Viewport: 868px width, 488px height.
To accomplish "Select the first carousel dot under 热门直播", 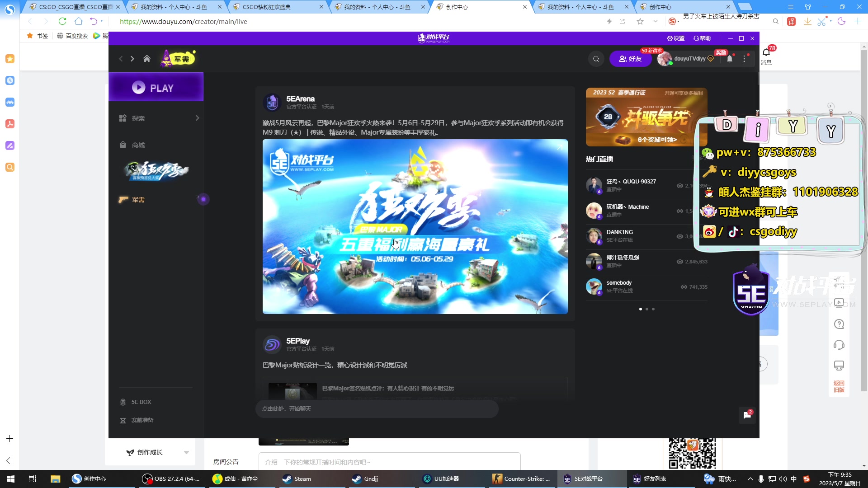I will (641, 309).
